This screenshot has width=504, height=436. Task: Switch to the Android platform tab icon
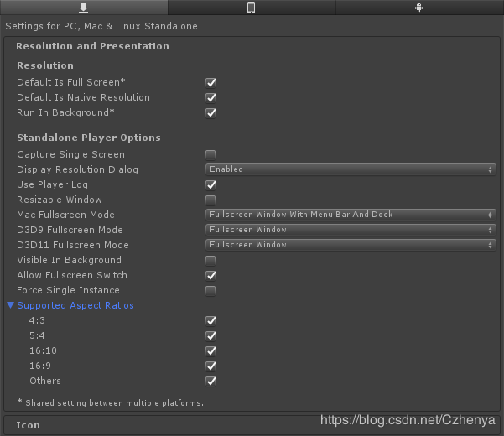click(x=418, y=8)
